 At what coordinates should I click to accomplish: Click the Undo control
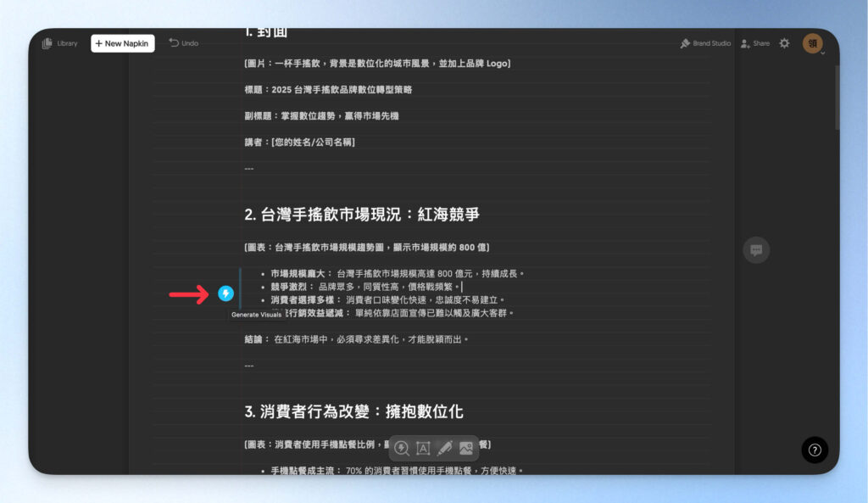[183, 42]
